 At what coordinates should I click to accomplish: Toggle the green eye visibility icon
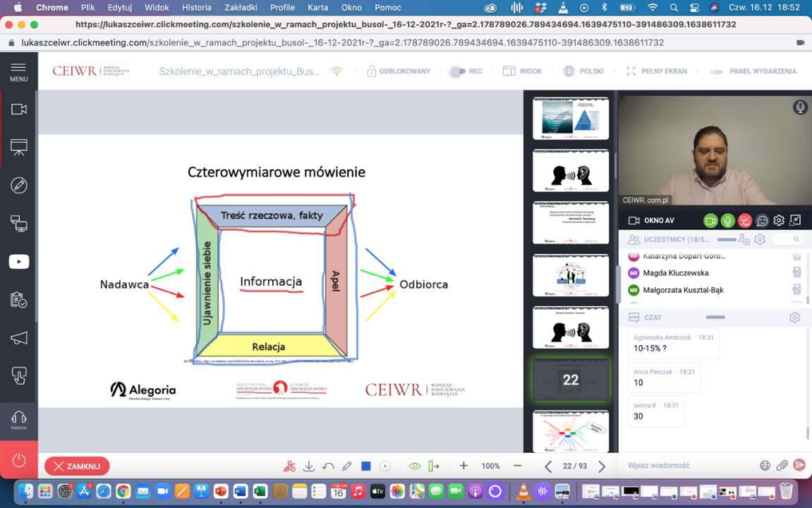pyautogui.click(x=415, y=466)
